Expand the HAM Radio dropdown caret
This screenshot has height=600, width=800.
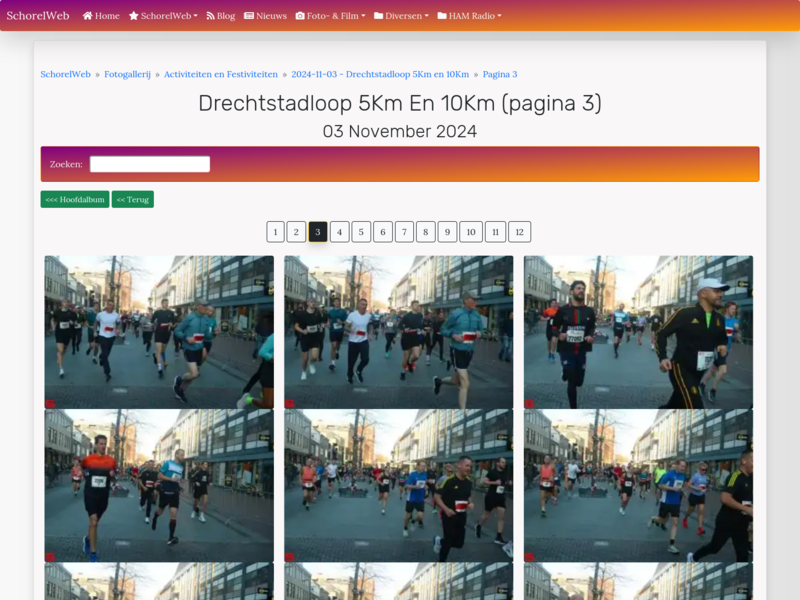pos(499,16)
